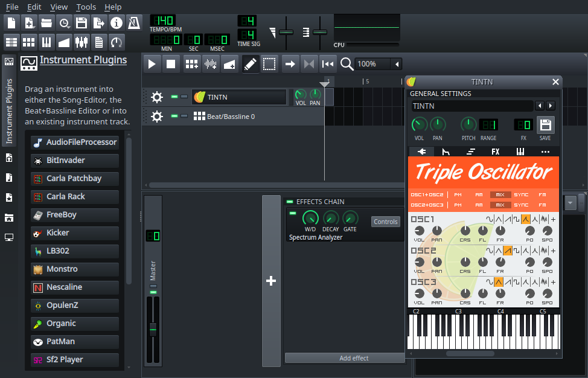This screenshot has width=588, height=378.
Task: Choose the sawtooth wave for OSC2
Action: (x=507, y=251)
